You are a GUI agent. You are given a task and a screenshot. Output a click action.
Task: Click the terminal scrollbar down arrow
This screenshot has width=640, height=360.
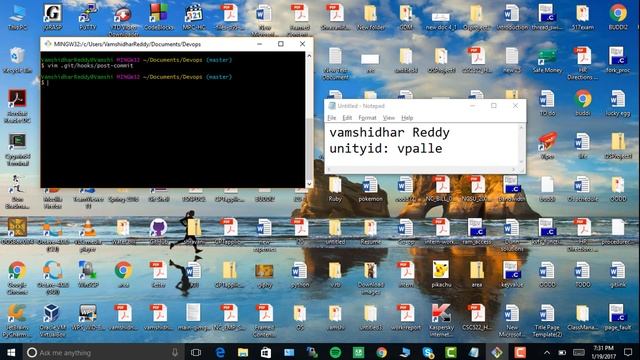[x=309, y=184]
